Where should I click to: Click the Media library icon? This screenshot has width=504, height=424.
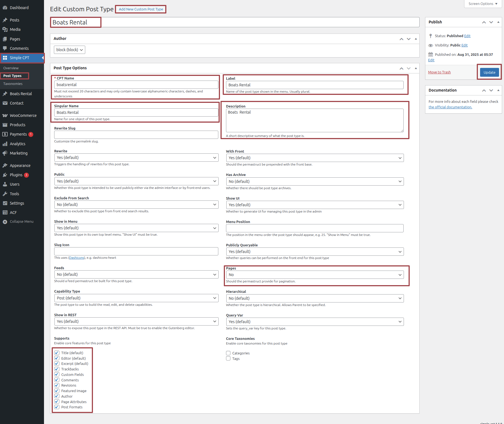tap(5, 29)
